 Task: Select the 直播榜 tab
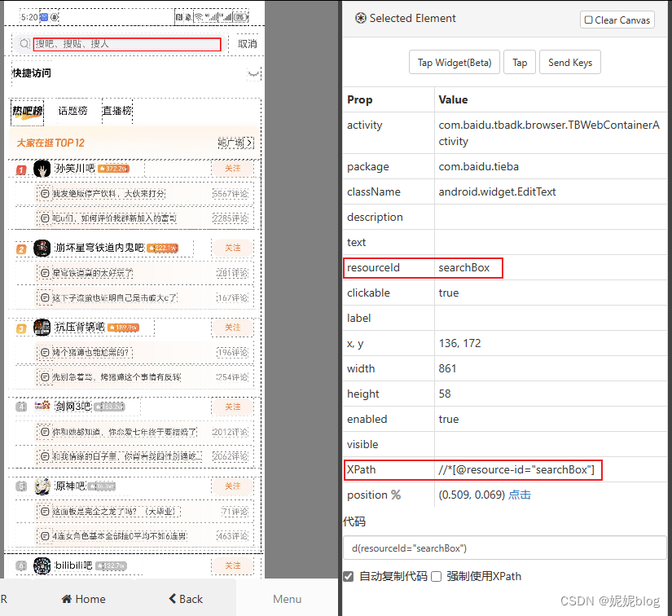pyautogui.click(x=117, y=111)
